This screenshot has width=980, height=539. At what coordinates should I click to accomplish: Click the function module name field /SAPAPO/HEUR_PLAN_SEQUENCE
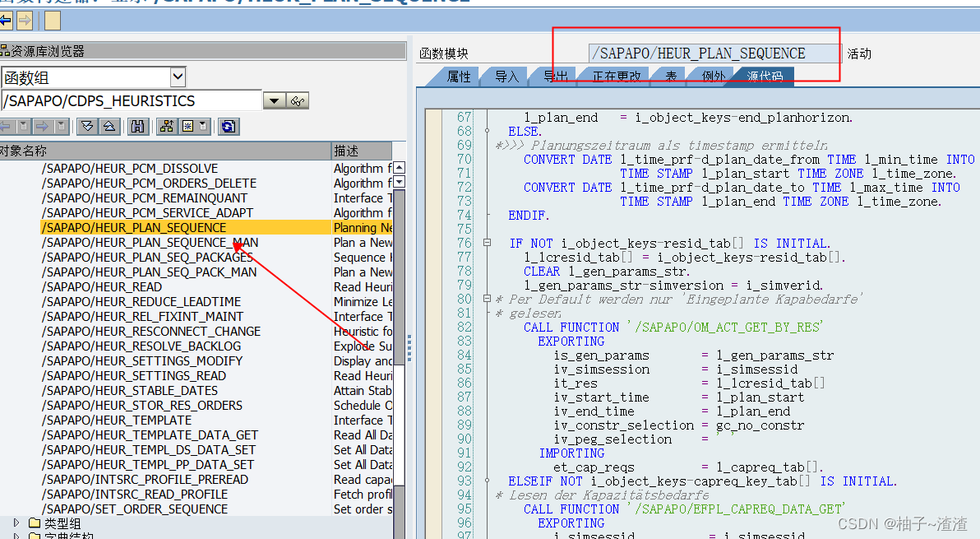tap(714, 53)
